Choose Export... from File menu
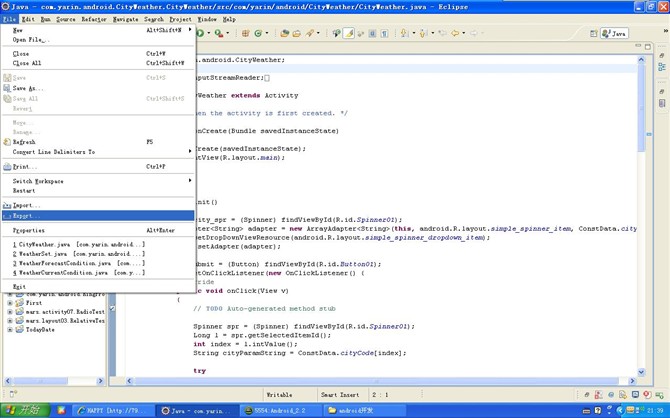This screenshot has width=670, height=418. pyautogui.click(x=98, y=216)
